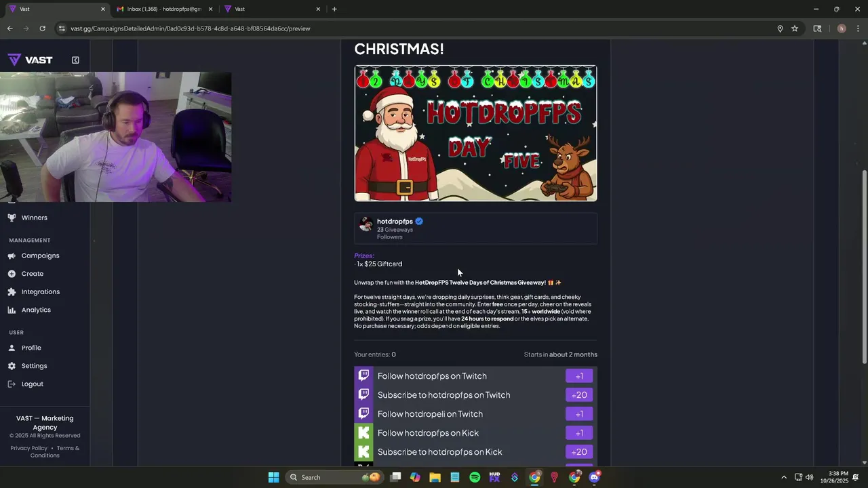Click the page vertical scrollbar
Image resolution: width=868 pixels, height=488 pixels.
(x=863, y=267)
